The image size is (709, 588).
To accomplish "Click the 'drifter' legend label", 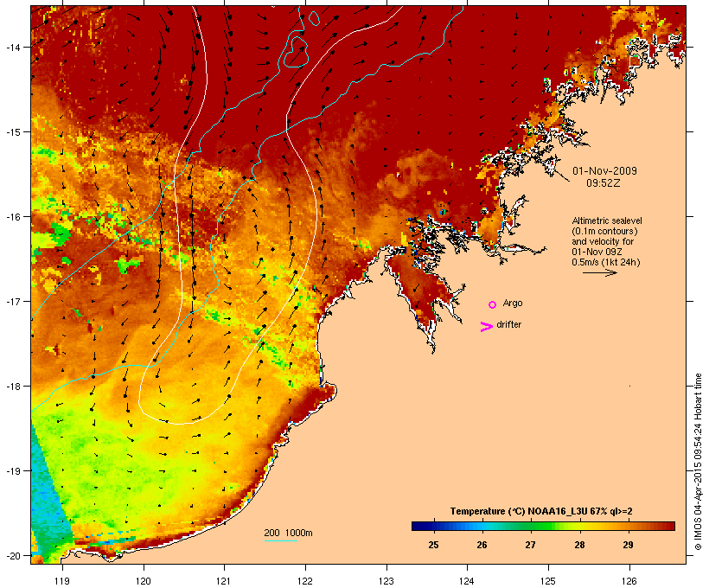I will click(508, 324).
